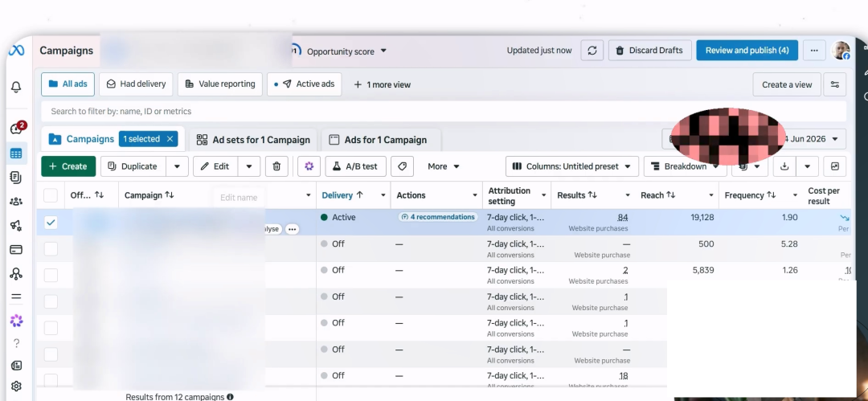This screenshot has width=868, height=401.
Task: Uncheck the selected active campaign checkbox
Action: coord(51,223)
